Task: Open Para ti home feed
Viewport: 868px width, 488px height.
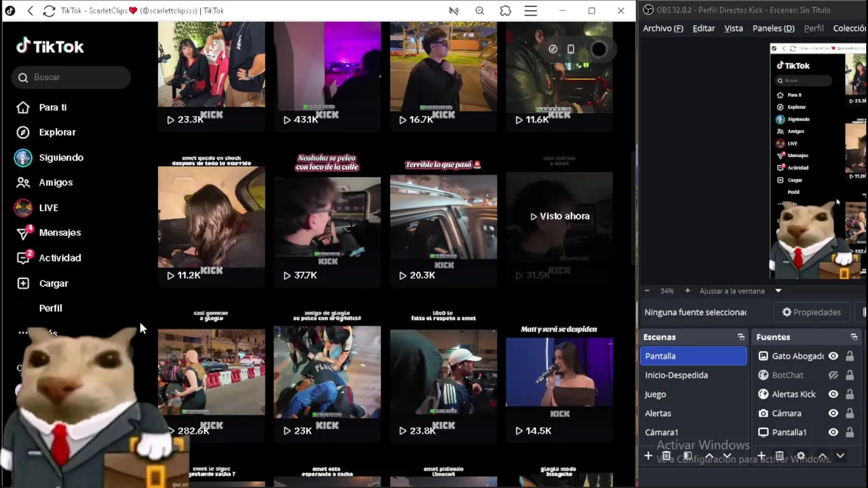Action: click(x=52, y=107)
